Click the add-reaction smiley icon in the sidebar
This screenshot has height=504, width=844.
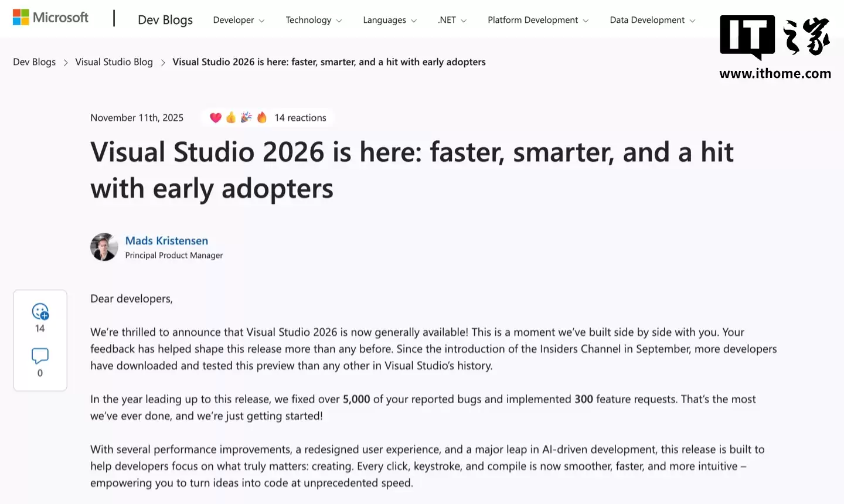pos(40,312)
